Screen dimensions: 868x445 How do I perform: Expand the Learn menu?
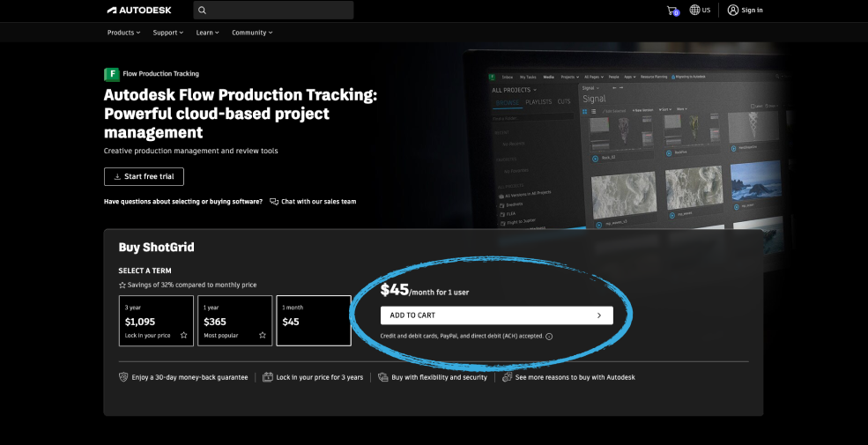(x=207, y=33)
